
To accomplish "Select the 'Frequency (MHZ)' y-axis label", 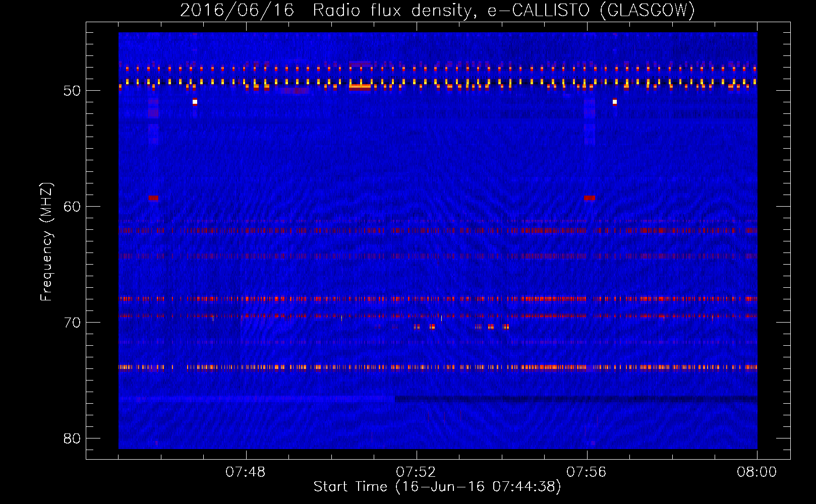I will pos(46,242).
